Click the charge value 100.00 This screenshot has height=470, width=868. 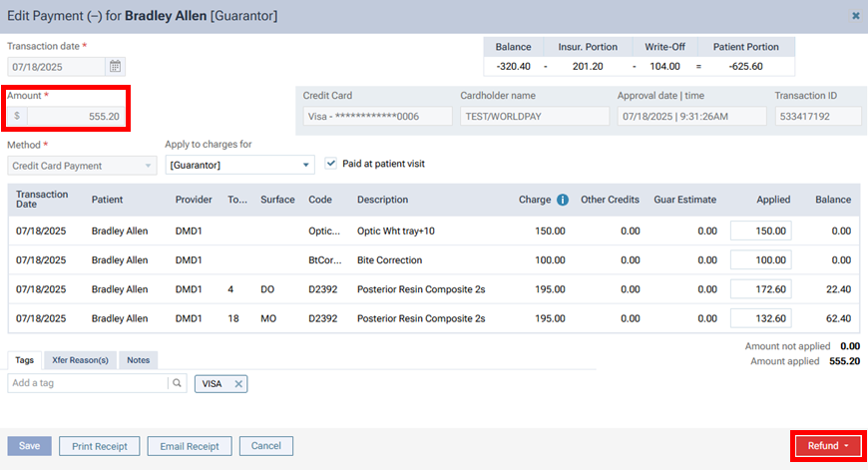(x=550, y=260)
